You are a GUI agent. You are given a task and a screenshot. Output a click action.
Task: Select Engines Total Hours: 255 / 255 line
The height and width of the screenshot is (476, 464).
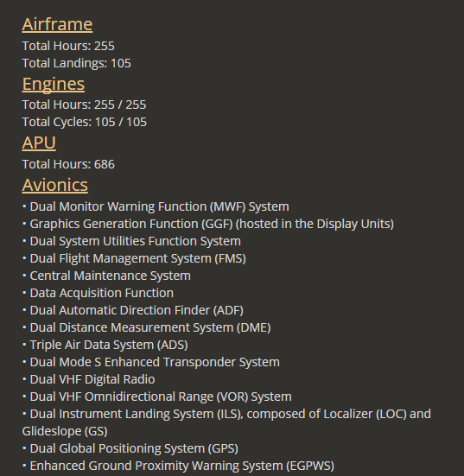click(84, 105)
